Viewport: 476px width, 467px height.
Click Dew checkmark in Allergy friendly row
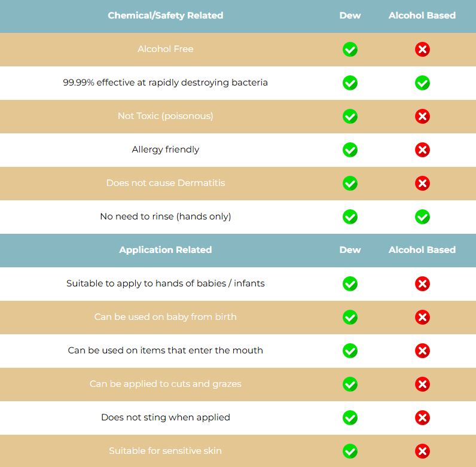pyautogui.click(x=350, y=149)
